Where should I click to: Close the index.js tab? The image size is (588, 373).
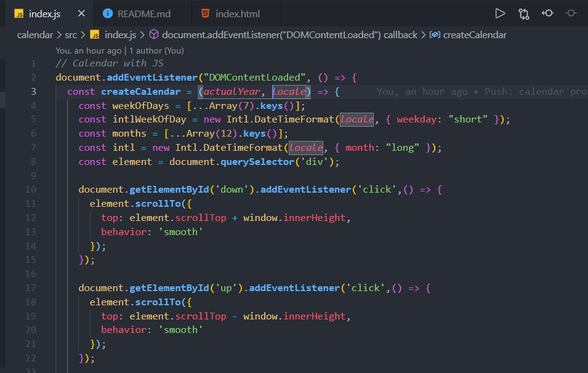click(81, 14)
